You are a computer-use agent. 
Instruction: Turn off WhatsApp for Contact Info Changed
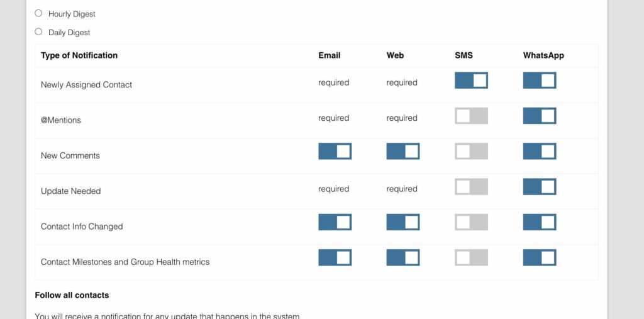pyautogui.click(x=539, y=222)
